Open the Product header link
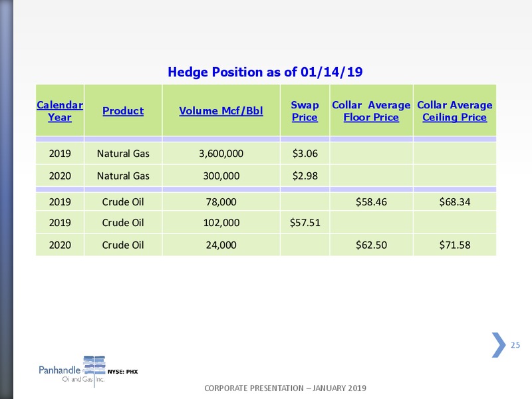Image resolution: width=532 pixels, height=399 pixels. 123,111
